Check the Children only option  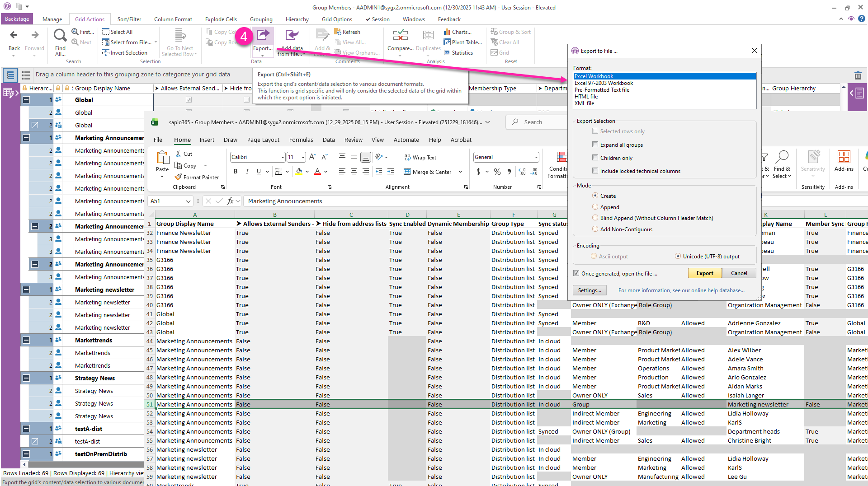(x=595, y=158)
